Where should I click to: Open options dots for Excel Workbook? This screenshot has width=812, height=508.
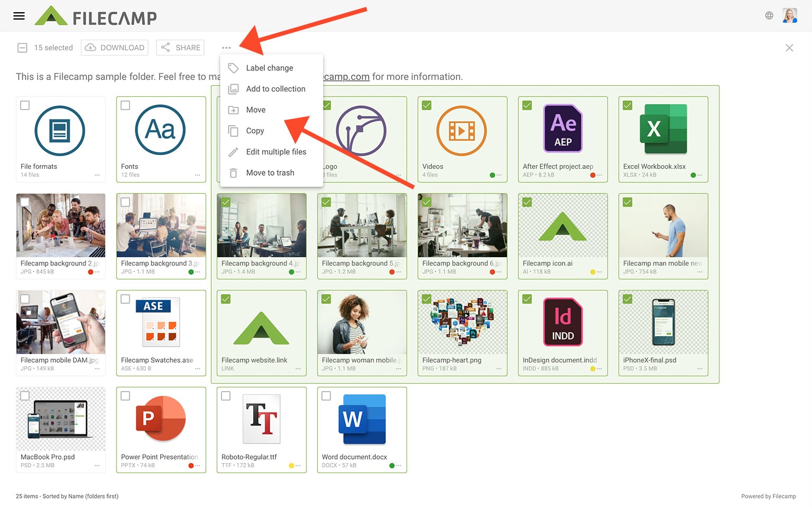[700, 175]
